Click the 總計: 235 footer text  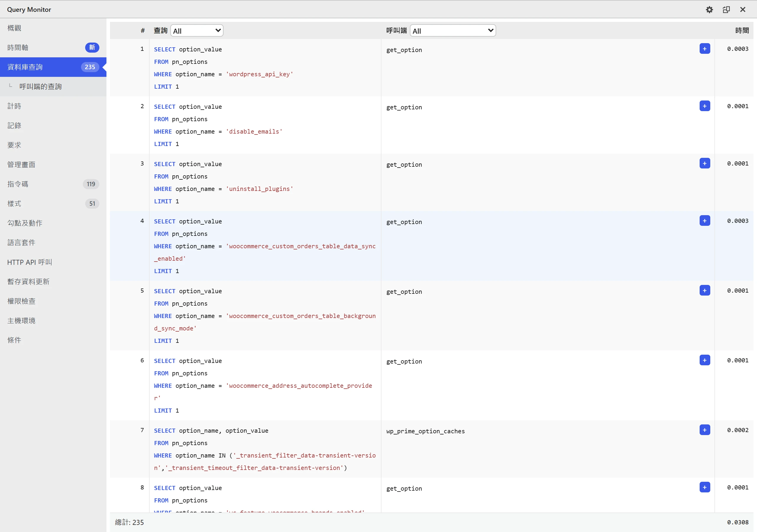point(130,522)
